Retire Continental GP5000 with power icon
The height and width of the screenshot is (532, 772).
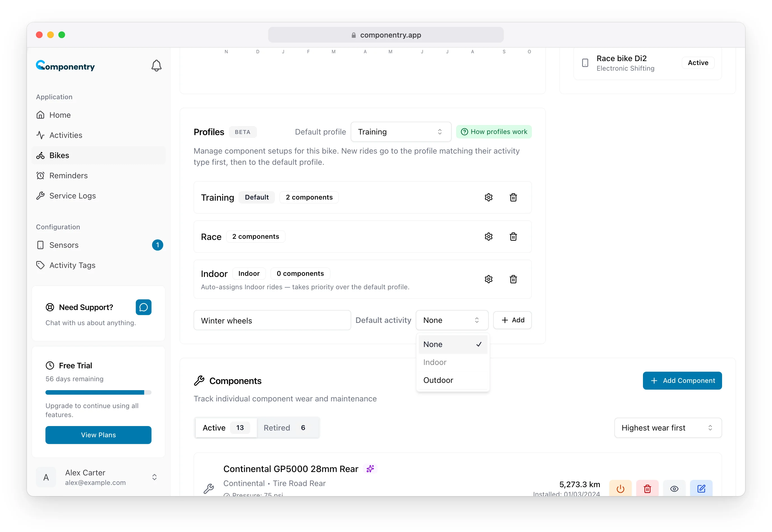pos(620,488)
